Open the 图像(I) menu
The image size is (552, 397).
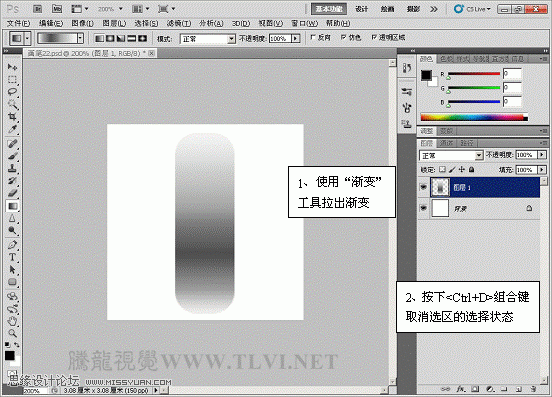click(83, 23)
